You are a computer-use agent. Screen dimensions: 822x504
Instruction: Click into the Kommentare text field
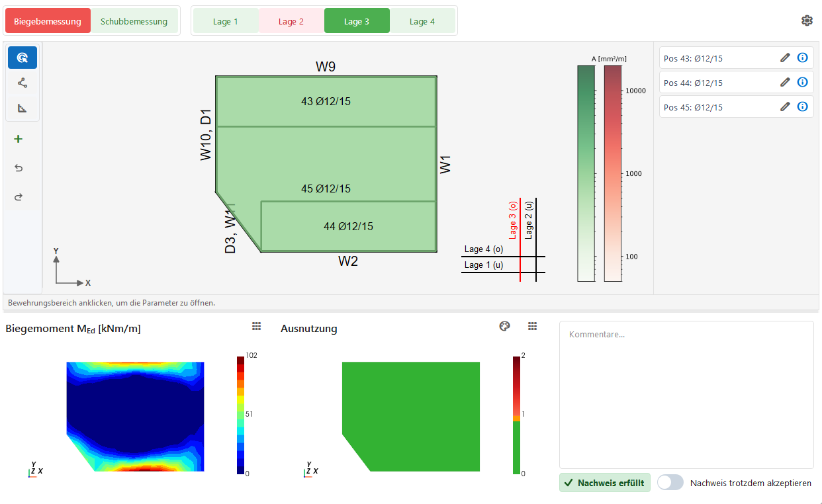pyautogui.click(x=686, y=395)
